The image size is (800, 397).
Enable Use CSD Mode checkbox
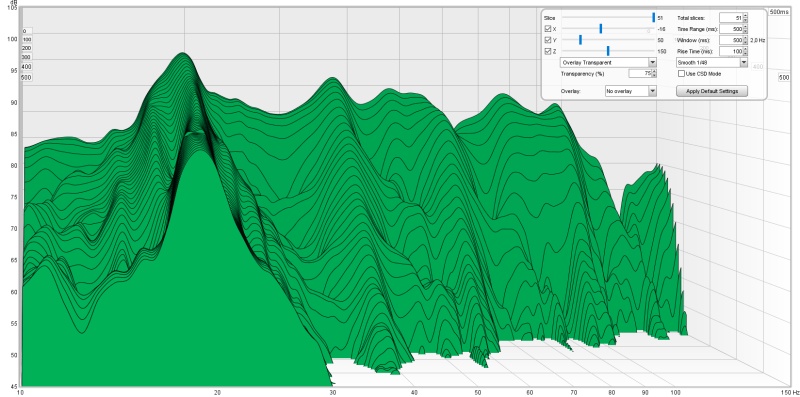click(x=681, y=73)
